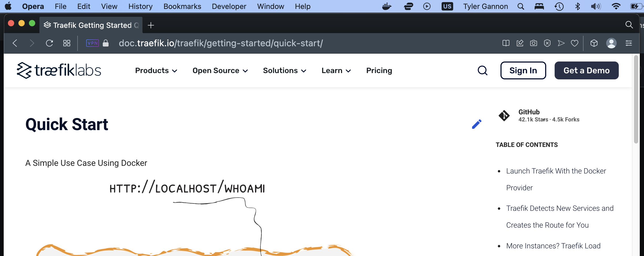Edit page with the blue pencil icon

click(x=477, y=124)
